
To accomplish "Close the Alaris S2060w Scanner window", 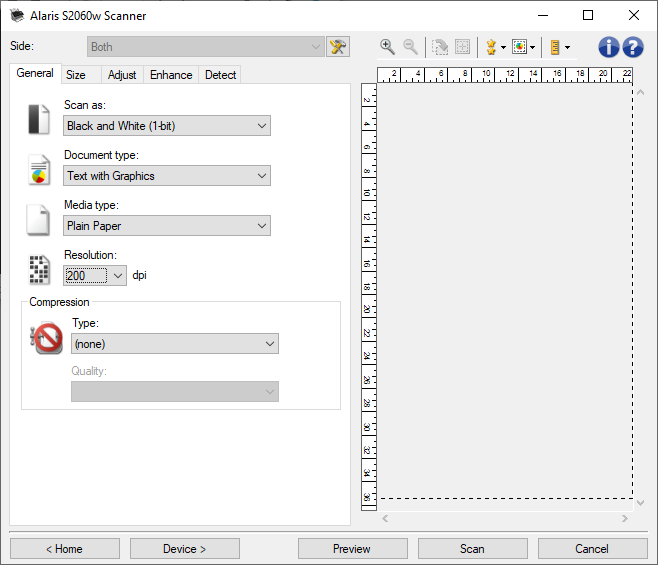I will (634, 16).
